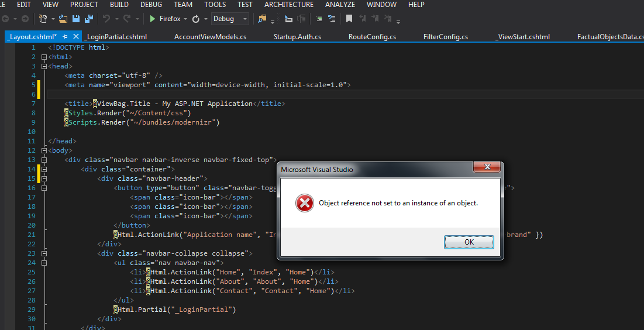Open the Firefox browser selection dropdown
This screenshot has height=330, width=644.
(x=185, y=19)
